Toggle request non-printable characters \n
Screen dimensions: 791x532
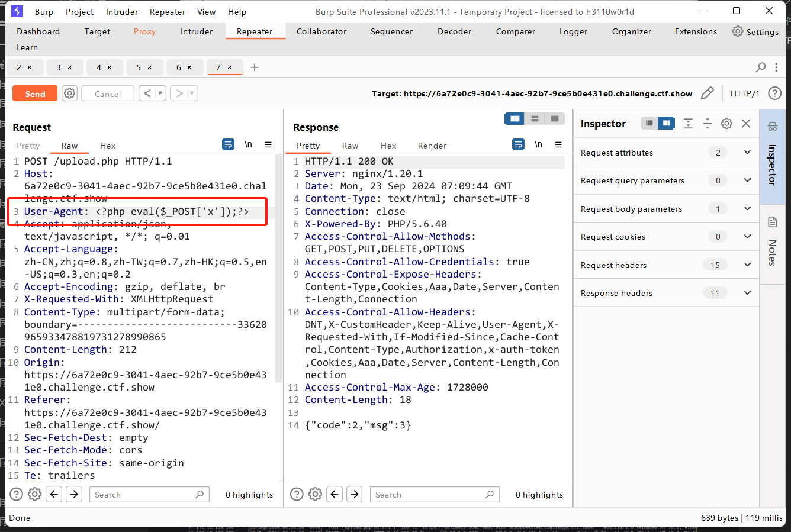[248, 144]
